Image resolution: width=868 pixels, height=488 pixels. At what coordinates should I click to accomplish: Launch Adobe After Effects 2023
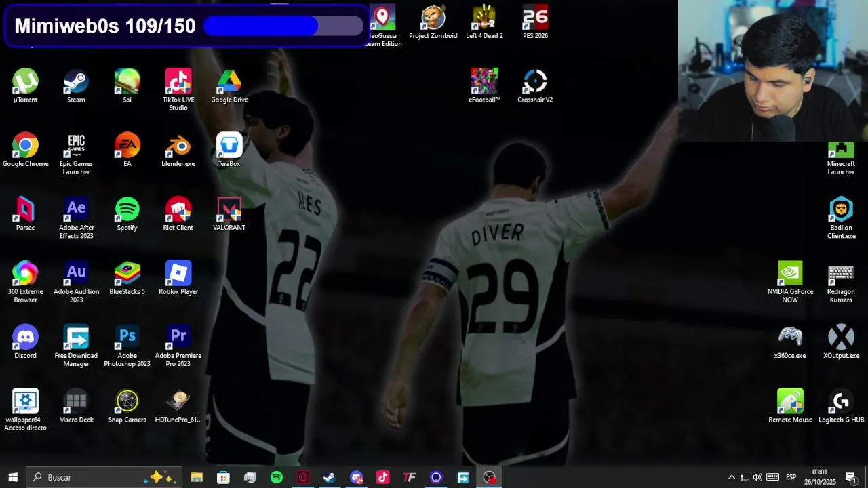click(x=76, y=218)
